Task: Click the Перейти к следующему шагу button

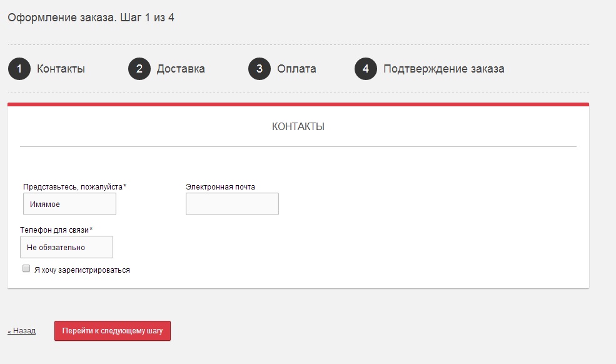Action: coord(113,331)
